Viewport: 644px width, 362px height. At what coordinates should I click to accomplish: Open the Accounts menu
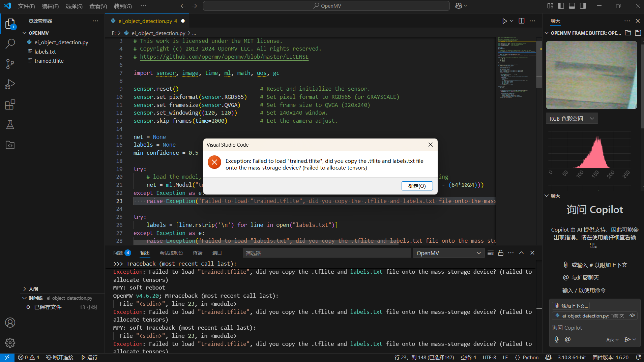10,323
